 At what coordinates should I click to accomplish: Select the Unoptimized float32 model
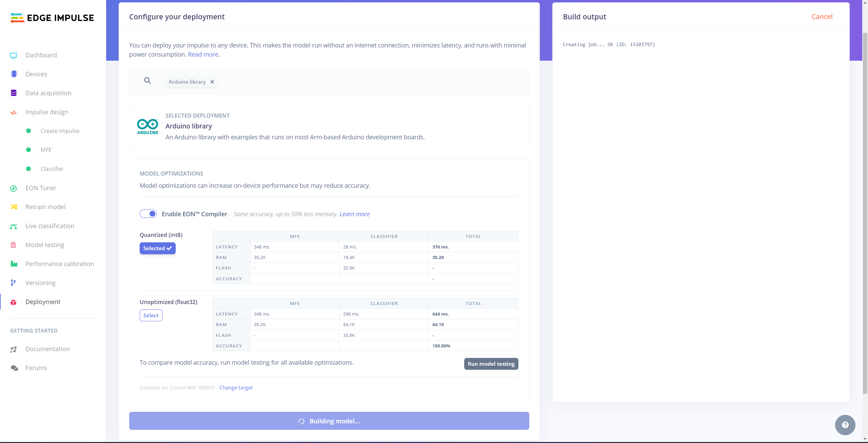click(x=151, y=315)
